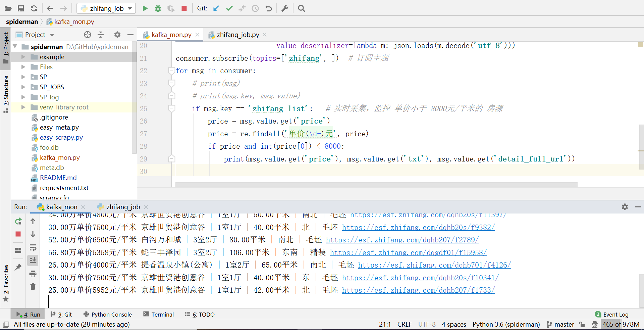Update project with Git blue arrow
The image size is (644, 330).
tap(216, 8)
